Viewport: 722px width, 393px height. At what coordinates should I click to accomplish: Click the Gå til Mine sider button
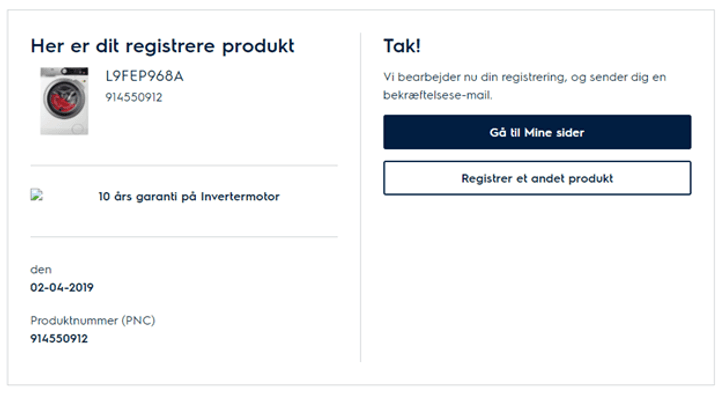[537, 132]
